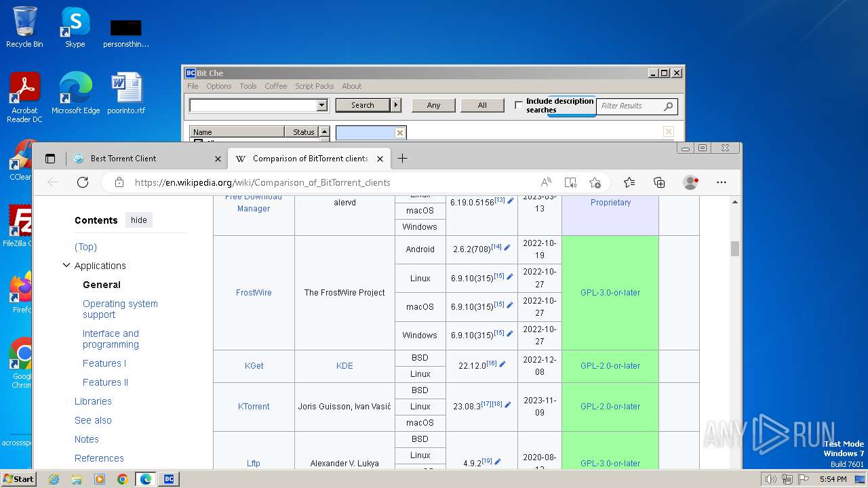Click the arrow next to Search button
Screen dimensions: 868x488
pyautogui.click(x=397, y=105)
